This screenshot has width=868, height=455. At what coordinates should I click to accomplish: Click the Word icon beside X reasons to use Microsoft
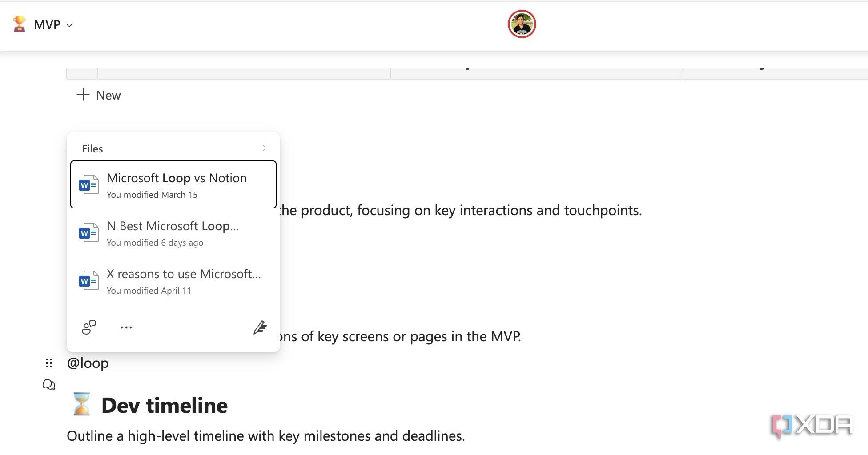(x=88, y=280)
